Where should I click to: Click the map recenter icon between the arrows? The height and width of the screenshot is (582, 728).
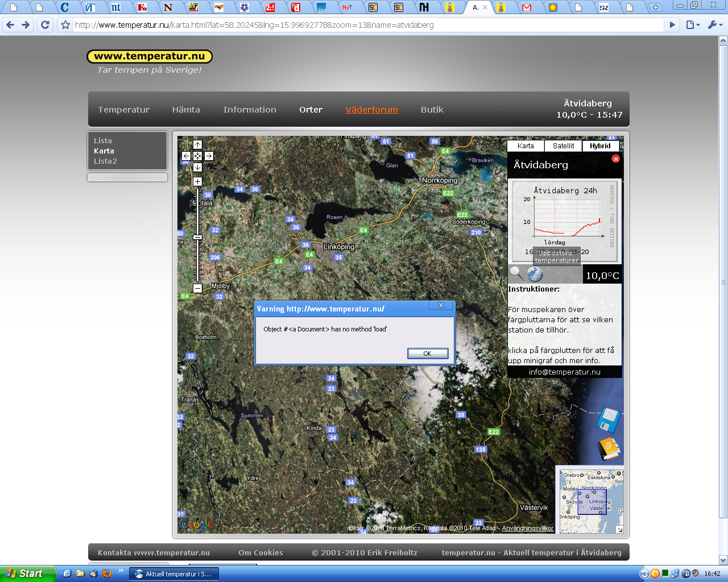(x=197, y=156)
